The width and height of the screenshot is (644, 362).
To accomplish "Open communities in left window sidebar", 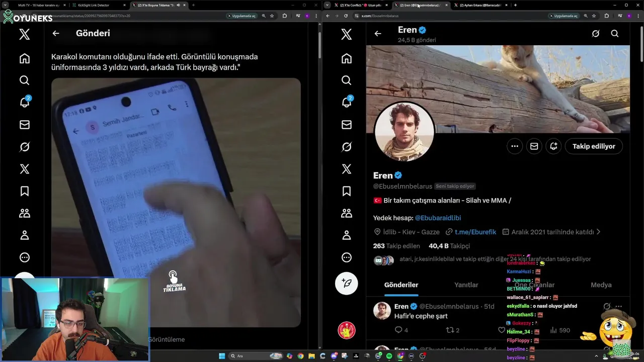I will coord(24,213).
